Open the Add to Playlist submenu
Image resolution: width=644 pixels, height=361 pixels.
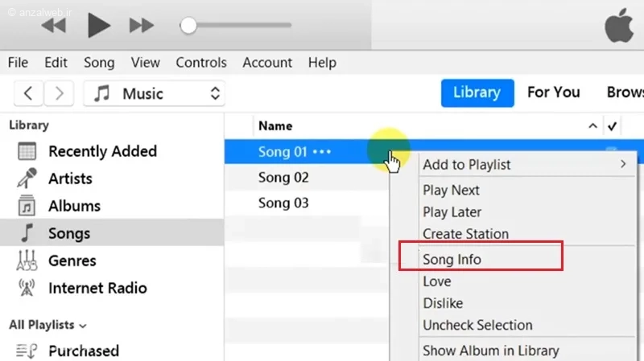(526, 165)
